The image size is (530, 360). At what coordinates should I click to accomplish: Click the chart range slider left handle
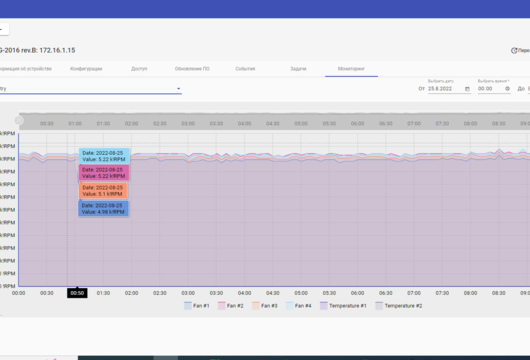click(x=19, y=120)
